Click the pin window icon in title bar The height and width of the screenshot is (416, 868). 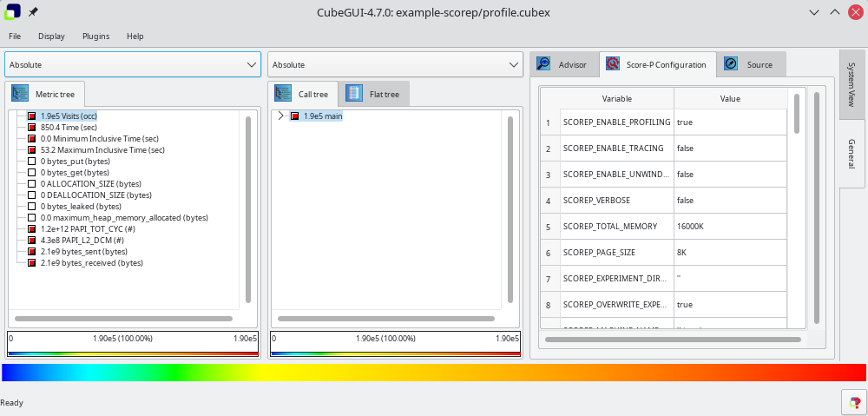tap(33, 11)
